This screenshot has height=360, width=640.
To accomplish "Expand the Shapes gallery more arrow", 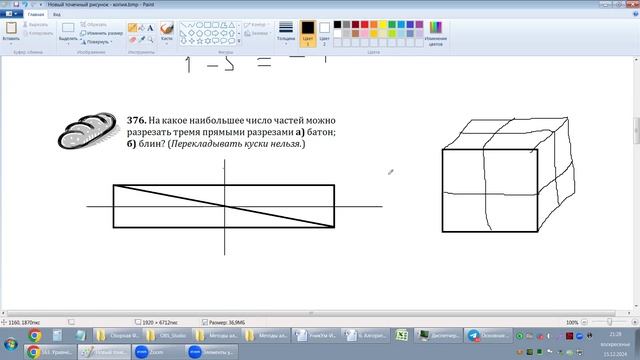I will point(239,41).
